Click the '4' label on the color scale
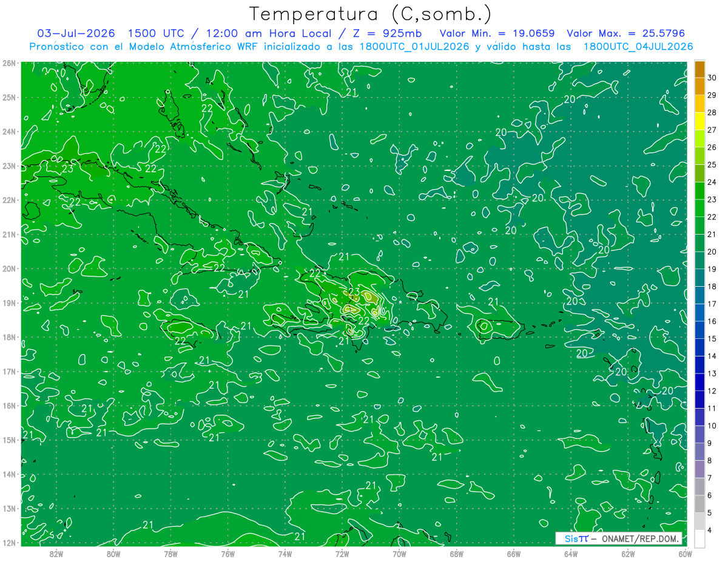 [x=709, y=530]
